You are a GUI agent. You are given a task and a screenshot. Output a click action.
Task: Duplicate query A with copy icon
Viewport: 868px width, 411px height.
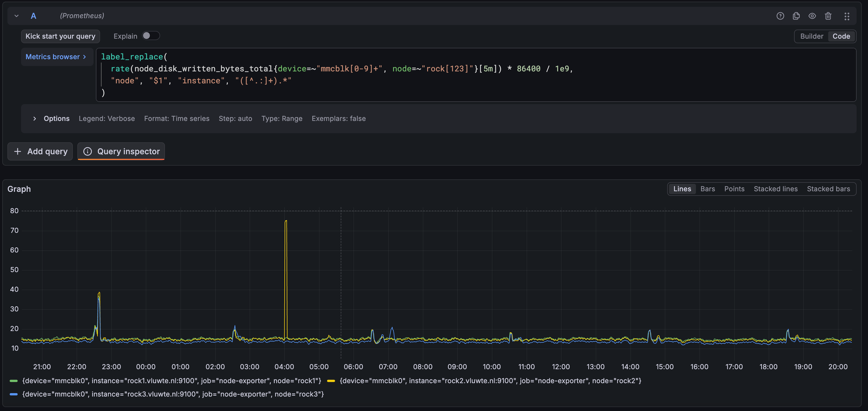click(796, 16)
